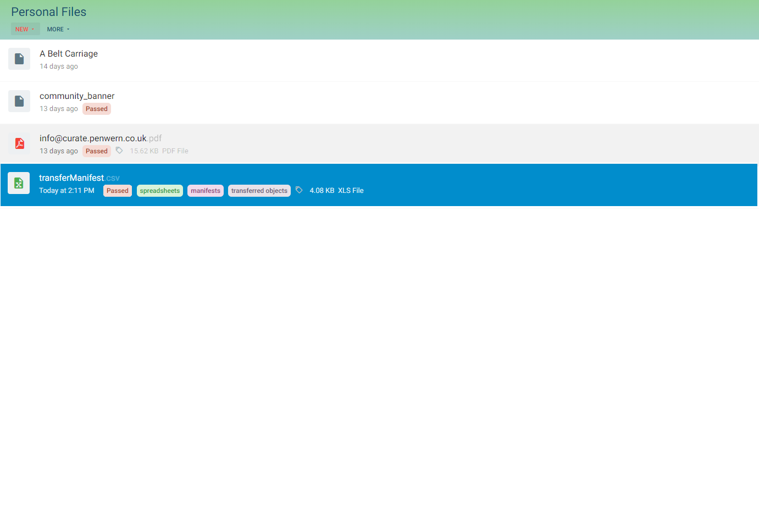This screenshot has height=532, width=759.
Task: Click the Passed tag on community_banner
Action: (97, 109)
